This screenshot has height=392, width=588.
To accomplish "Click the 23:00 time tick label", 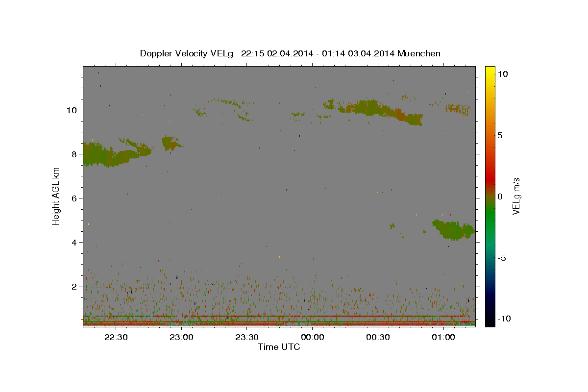I will (181, 338).
